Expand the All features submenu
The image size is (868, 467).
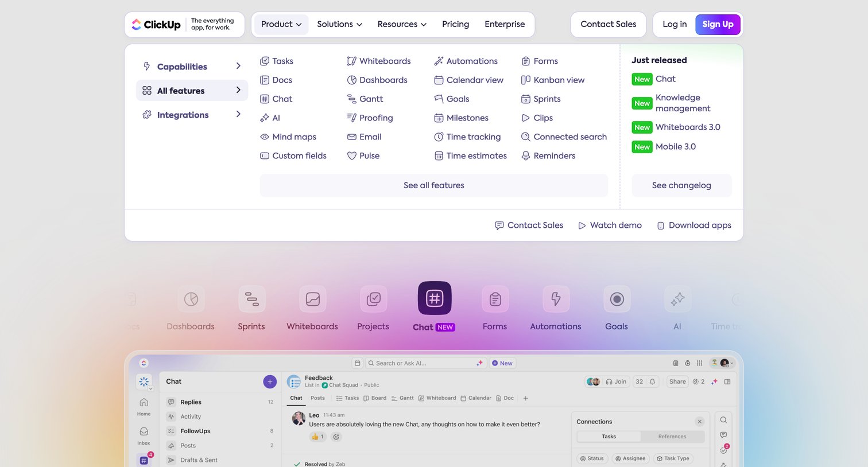tap(192, 91)
